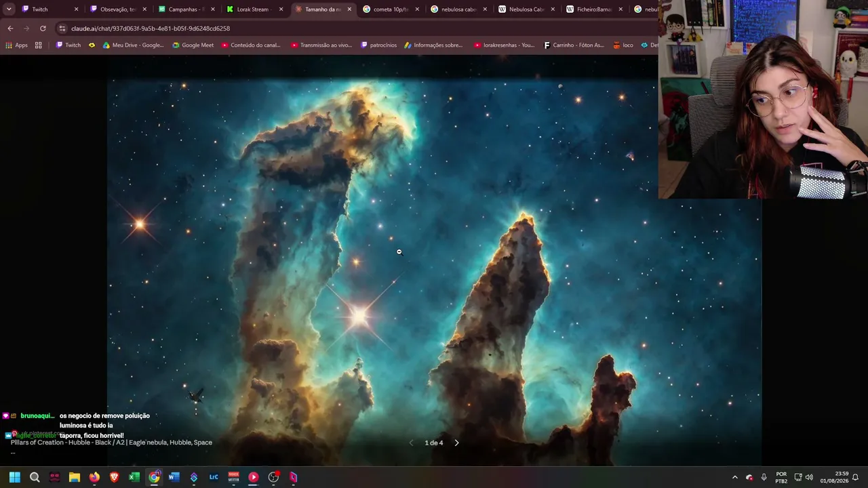Open site information icon in address bar
Screen dimensions: 868x488
click(x=62, y=28)
